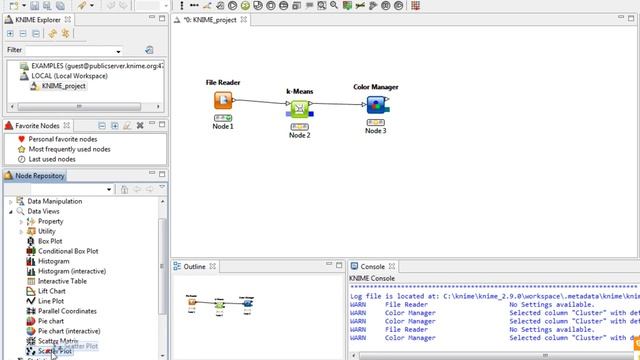640x360 pixels.
Task: Switch to the KNIME_project editor tab
Action: pyautogui.click(x=210, y=20)
